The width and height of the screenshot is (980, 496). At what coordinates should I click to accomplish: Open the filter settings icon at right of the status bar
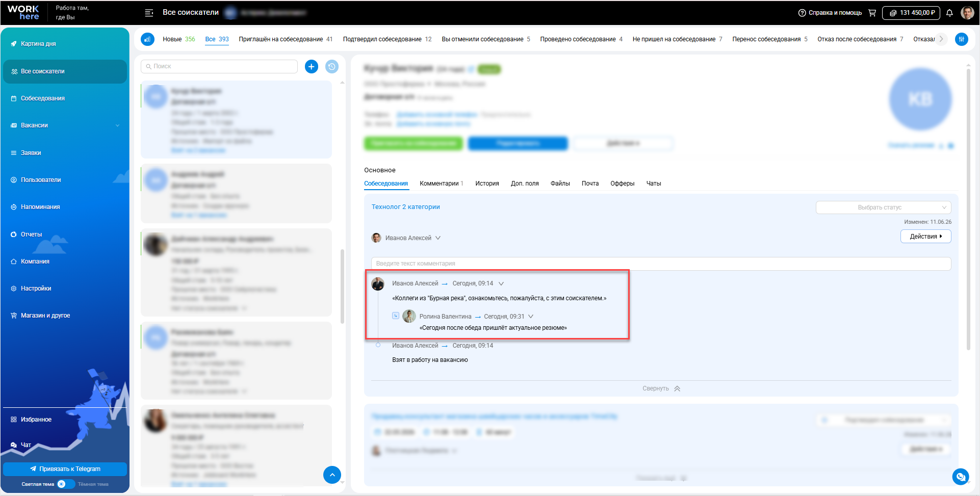[962, 39]
